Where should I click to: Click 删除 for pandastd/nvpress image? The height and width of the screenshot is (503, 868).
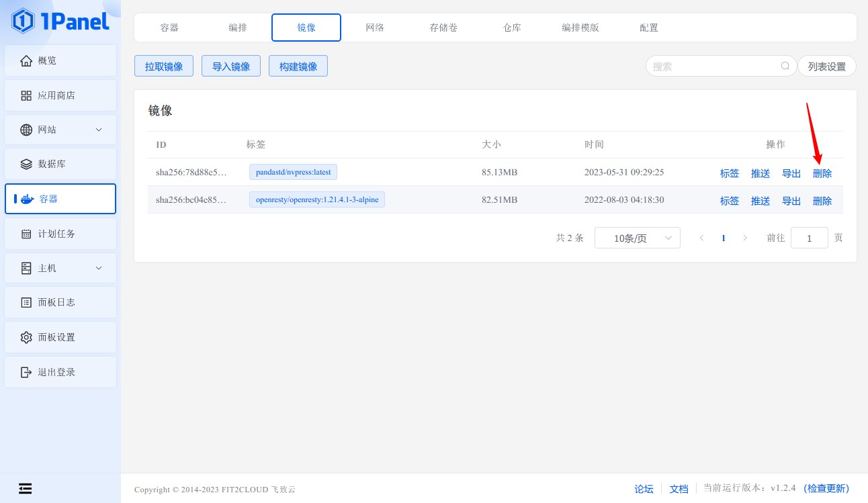(822, 173)
